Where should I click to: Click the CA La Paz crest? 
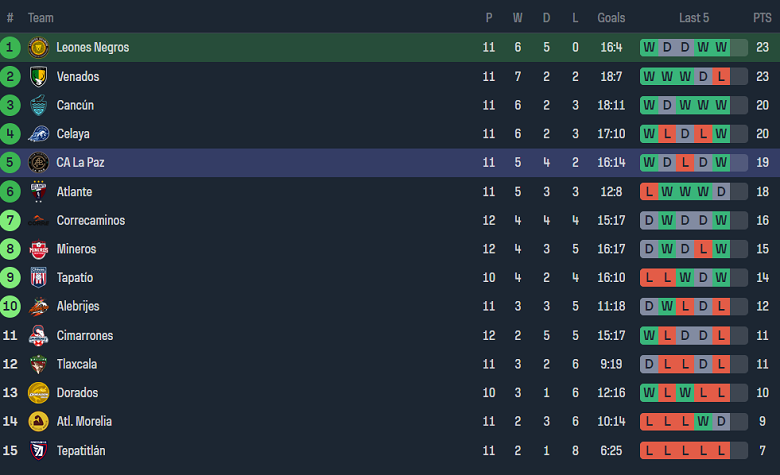coord(39,162)
